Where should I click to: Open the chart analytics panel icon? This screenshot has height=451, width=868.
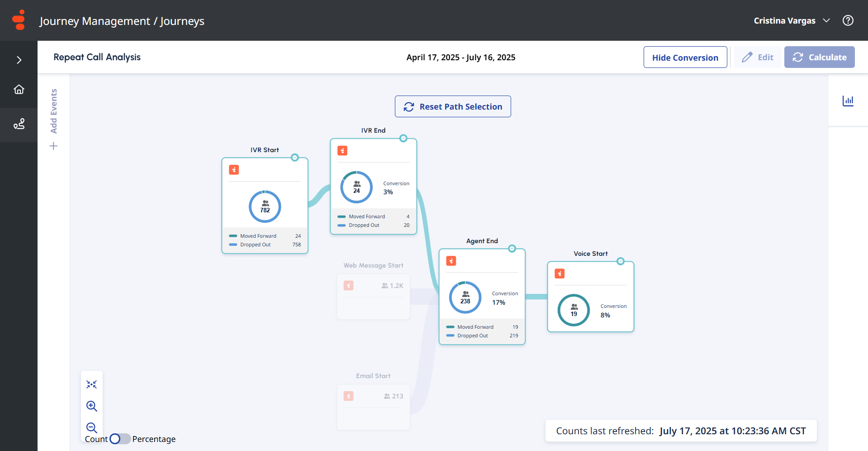point(848,101)
